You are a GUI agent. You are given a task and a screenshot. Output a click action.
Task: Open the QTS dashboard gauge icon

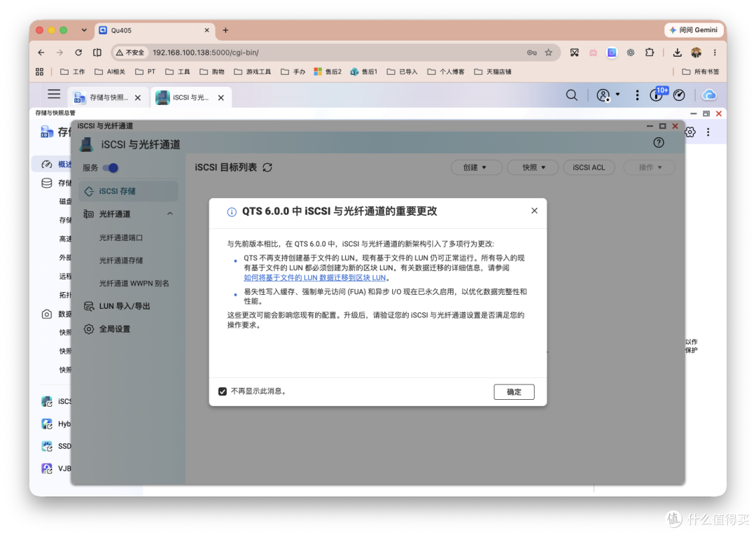coord(679,95)
